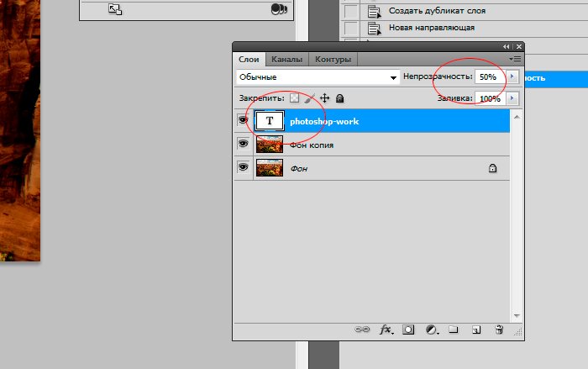Select the photoshop-work layer name
The image size is (588, 369).
click(324, 121)
